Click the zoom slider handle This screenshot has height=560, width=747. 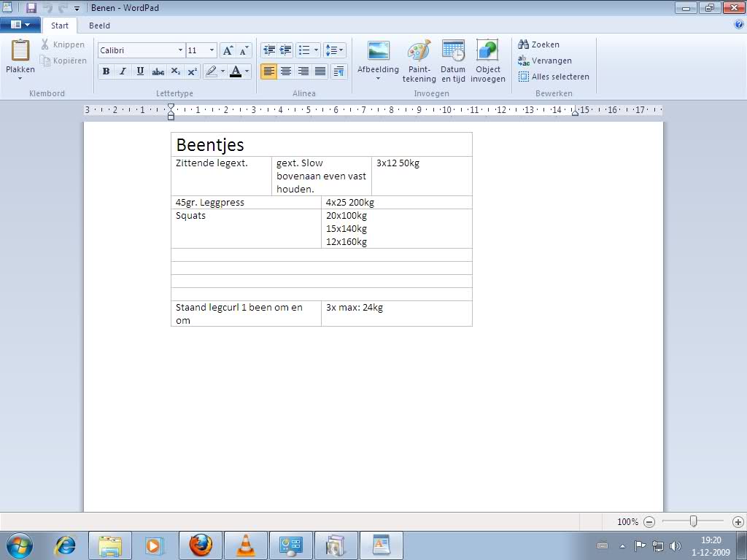click(x=693, y=521)
